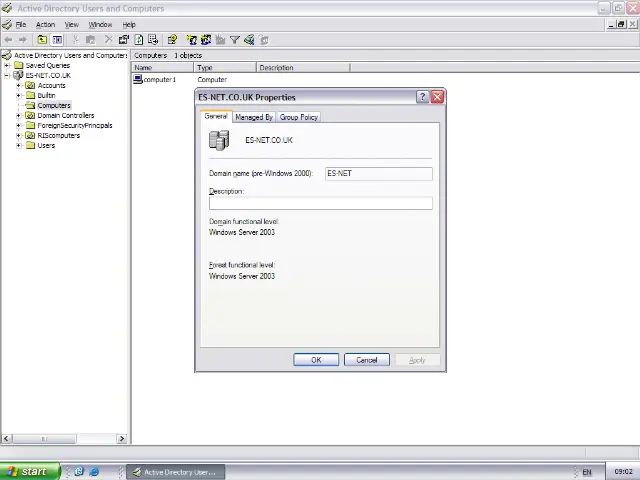The width and height of the screenshot is (640, 480).
Task: Open the Windows start menu
Action: pos(29,471)
